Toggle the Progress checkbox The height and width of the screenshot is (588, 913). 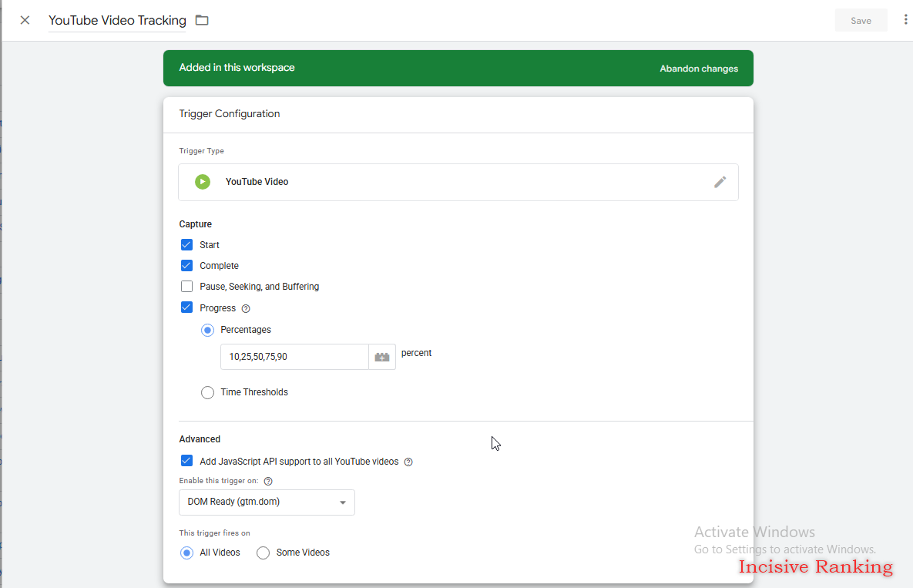click(186, 307)
